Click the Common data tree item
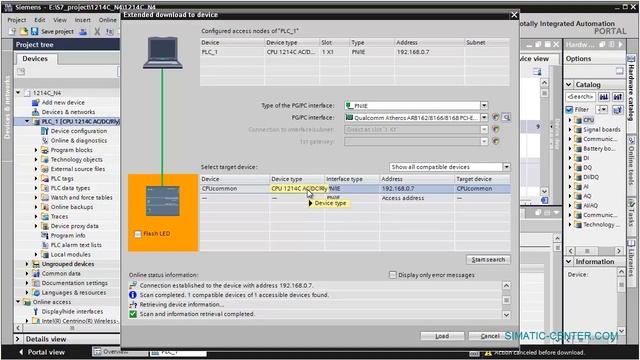Image resolution: width=640 pixels, height=360 pixels. [61, 273]
